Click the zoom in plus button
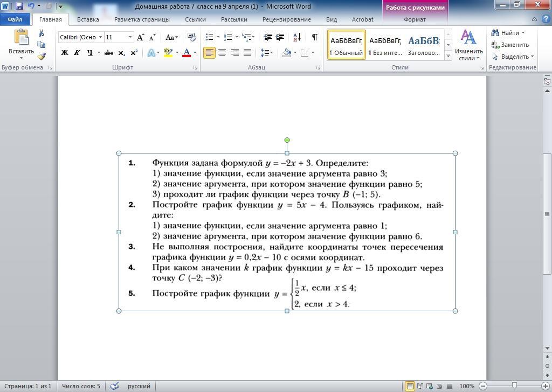The image size is (552, 392). tap(546, 386)
